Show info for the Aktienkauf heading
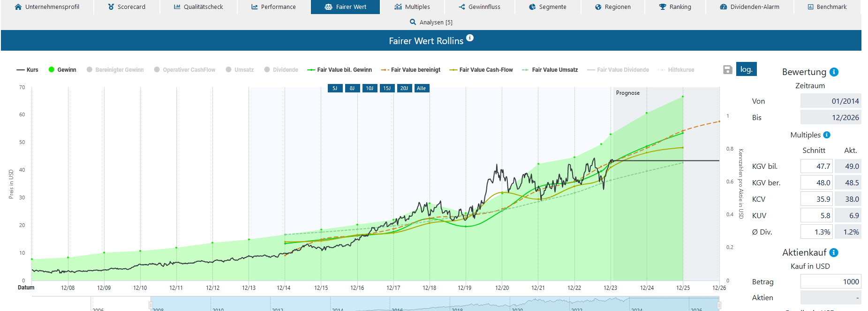The height and width of the screenshot is (311, 868). (x=834, y=252)
